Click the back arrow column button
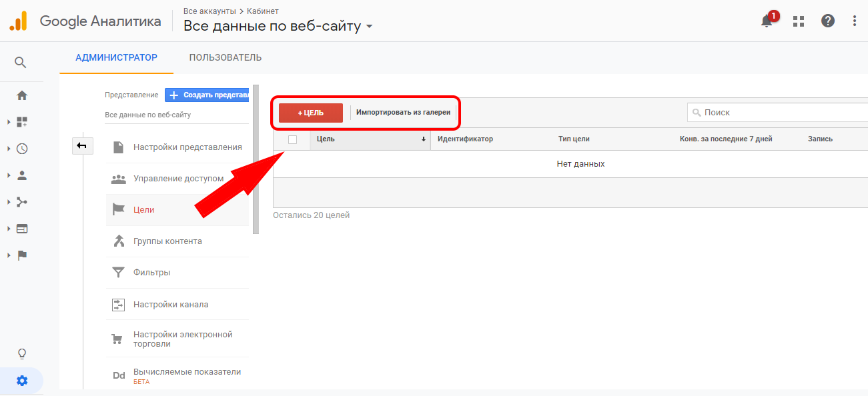The width and height of the screenshot is (868, 396). tap(82, 145)
